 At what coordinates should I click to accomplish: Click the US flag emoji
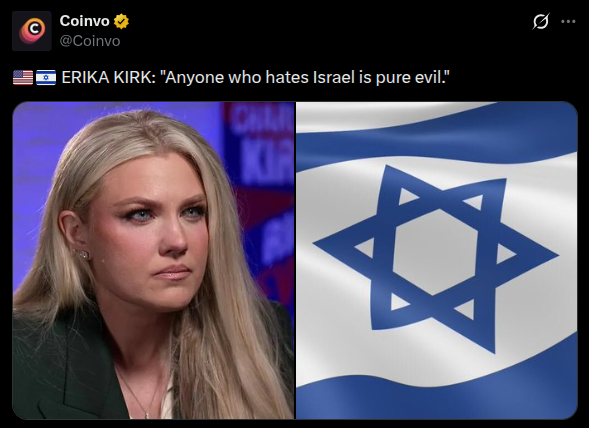point(23,77)
